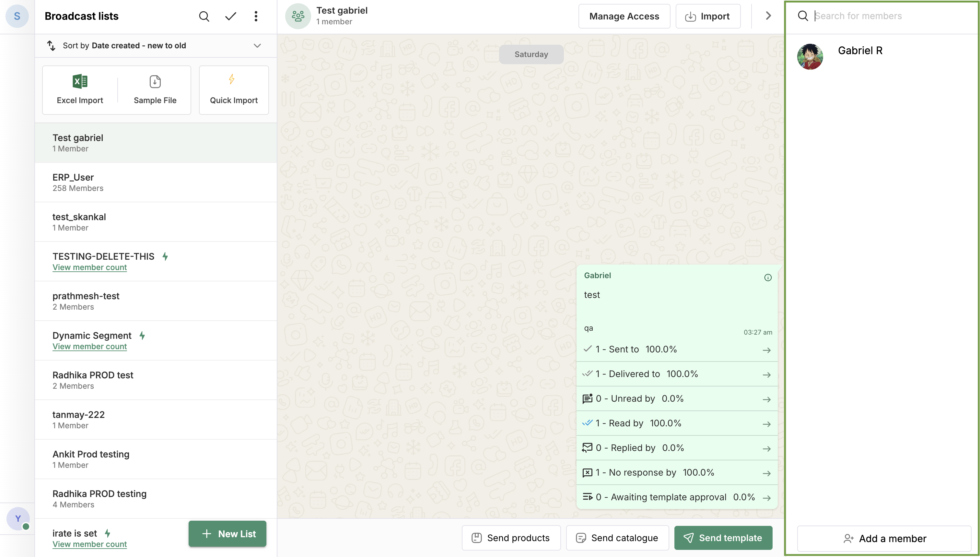Click the Add a member button
The image size is (980, 557).
point(884,538)
